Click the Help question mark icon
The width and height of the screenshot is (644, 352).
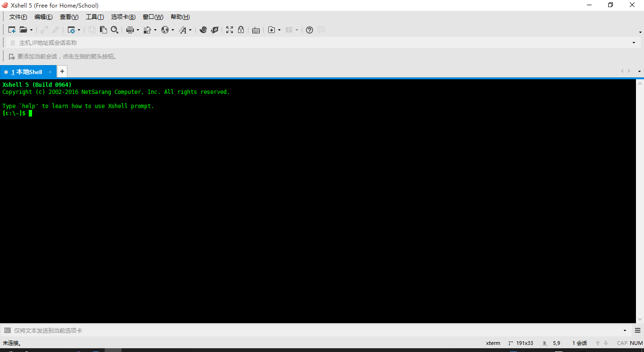point(309,30)
